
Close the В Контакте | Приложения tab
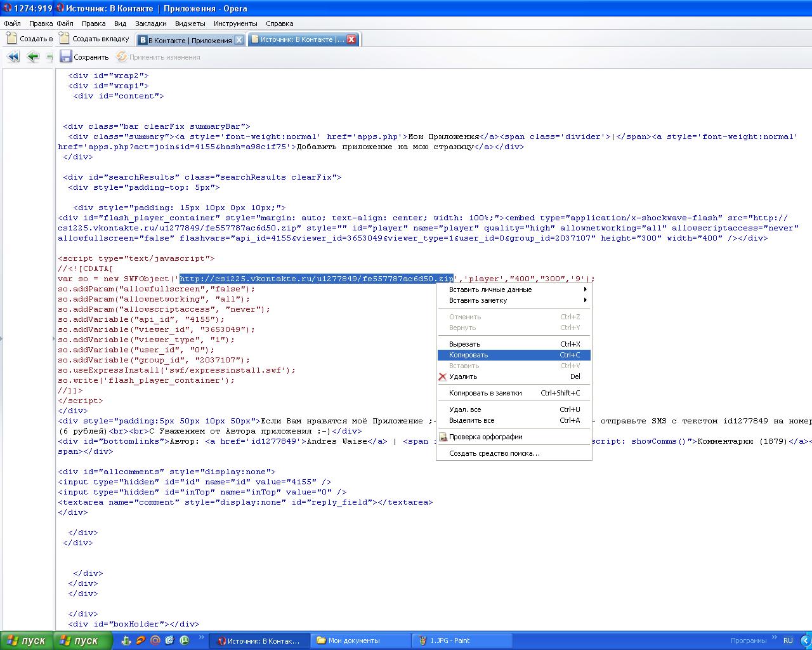pyautogui.click(x=239, y=40)
